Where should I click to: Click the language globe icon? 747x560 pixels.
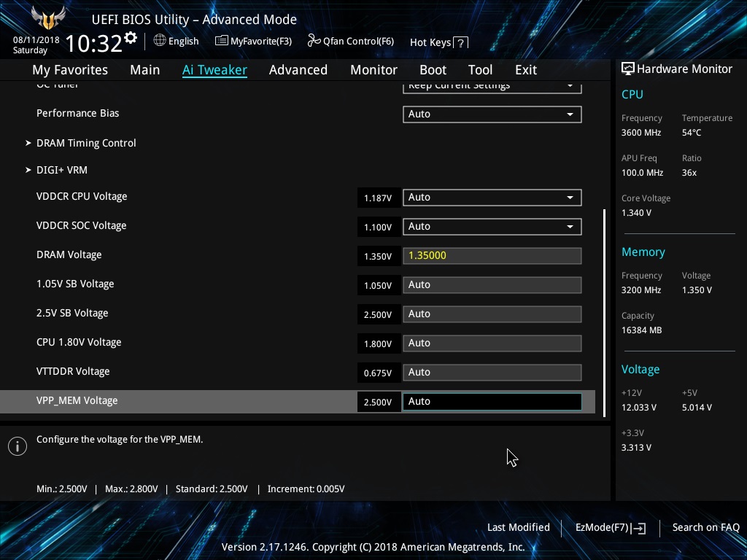tap(160, 41)
